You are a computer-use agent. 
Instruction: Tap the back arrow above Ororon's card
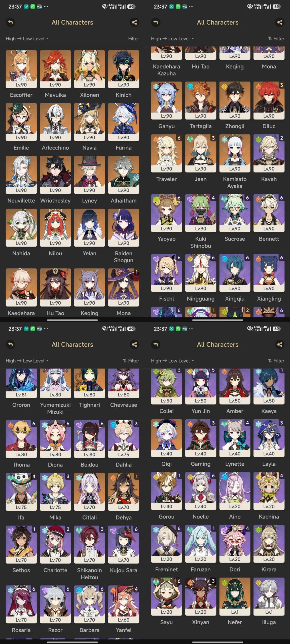[10, 344]
